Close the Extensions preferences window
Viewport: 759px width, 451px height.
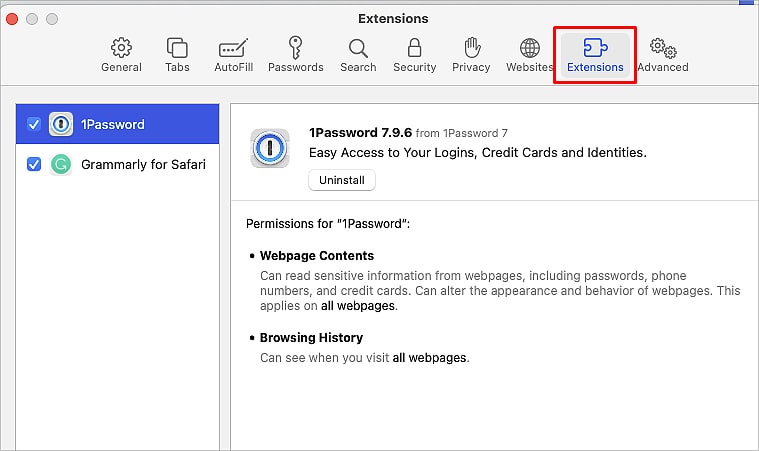[x=12, y=19]
